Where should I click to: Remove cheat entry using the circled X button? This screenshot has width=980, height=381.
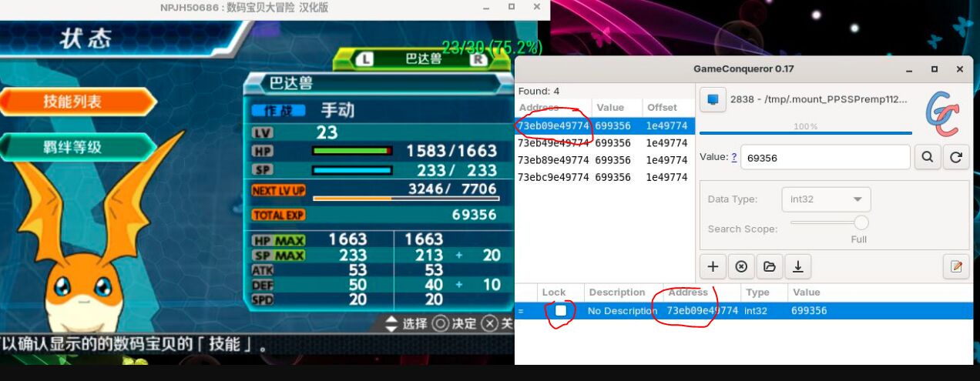coord(741,266)
